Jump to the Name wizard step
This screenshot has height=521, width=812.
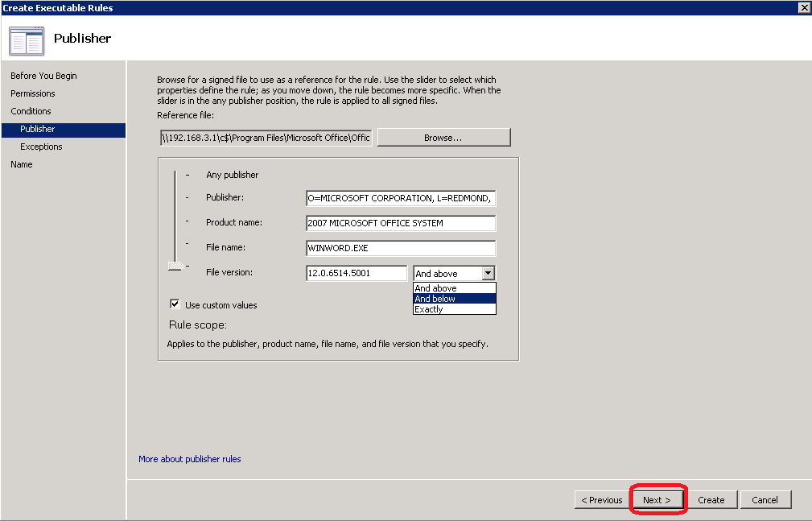click(x=22, y=164)
